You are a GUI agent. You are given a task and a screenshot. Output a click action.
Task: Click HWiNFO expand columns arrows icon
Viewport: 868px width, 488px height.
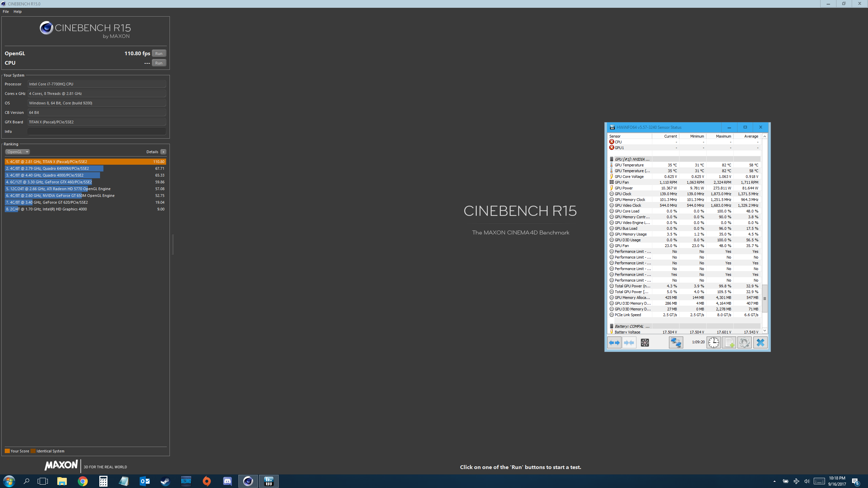(x=614, y=343)
